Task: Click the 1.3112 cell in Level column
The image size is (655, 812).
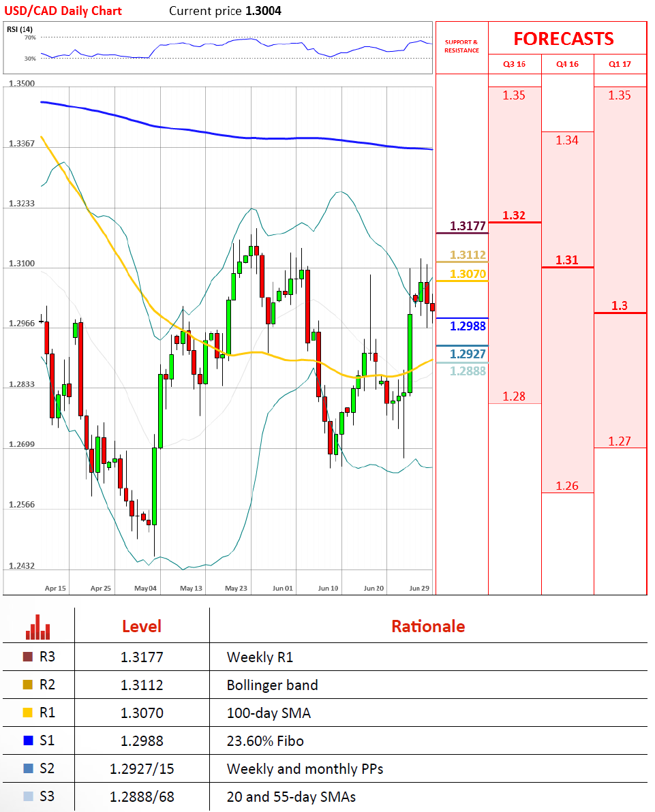Action: (x=142, y=685)
